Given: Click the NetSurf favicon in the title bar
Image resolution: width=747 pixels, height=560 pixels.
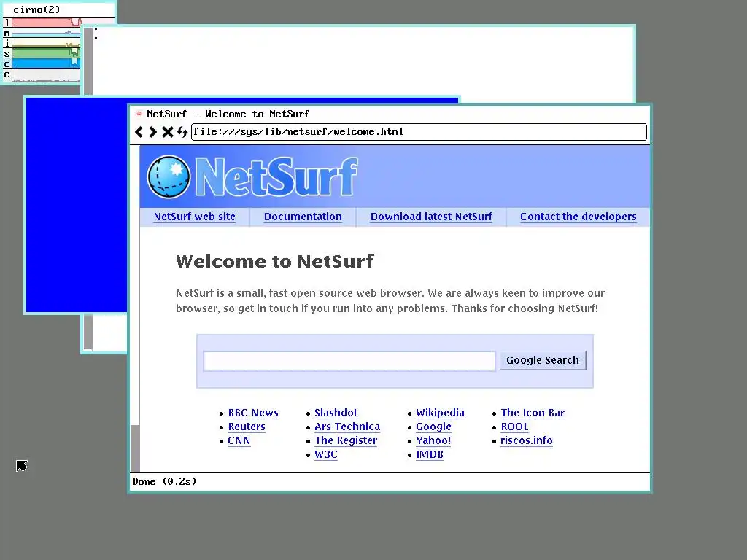Looking at the screenshot, I should click(139, 113).
